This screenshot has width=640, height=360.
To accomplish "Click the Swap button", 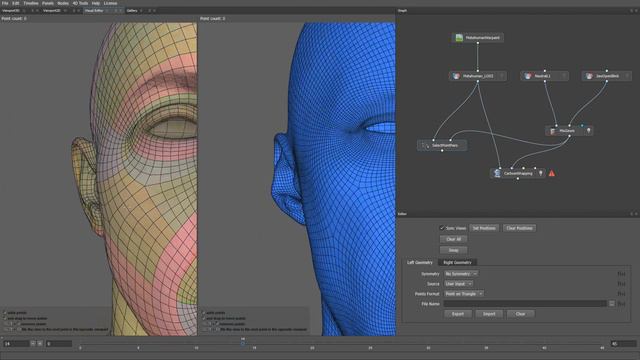I will (x=453, y=250).
